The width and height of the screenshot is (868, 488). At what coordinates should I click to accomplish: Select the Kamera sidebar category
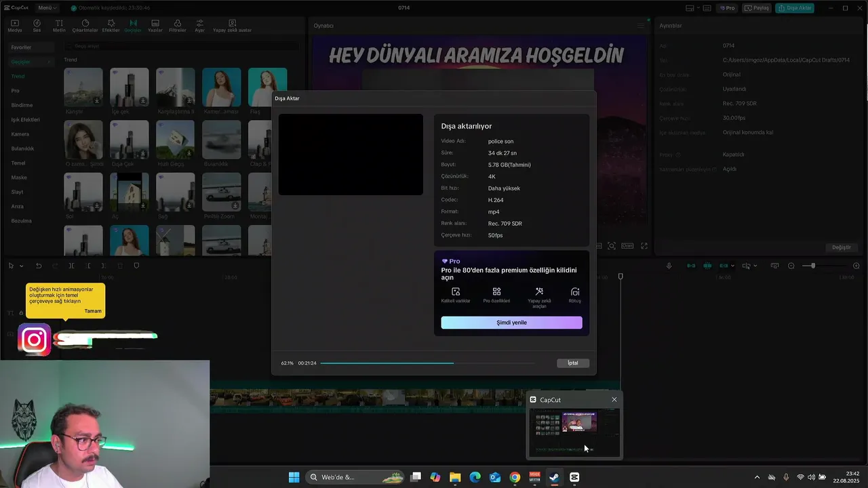(20, 134)
